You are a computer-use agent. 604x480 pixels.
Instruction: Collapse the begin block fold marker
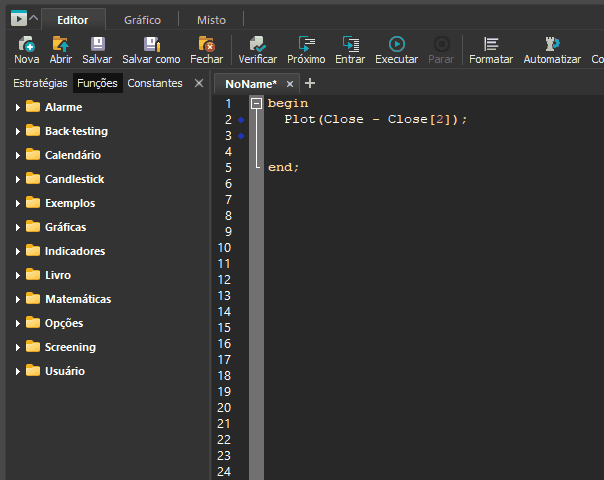(x=256, y=103)
